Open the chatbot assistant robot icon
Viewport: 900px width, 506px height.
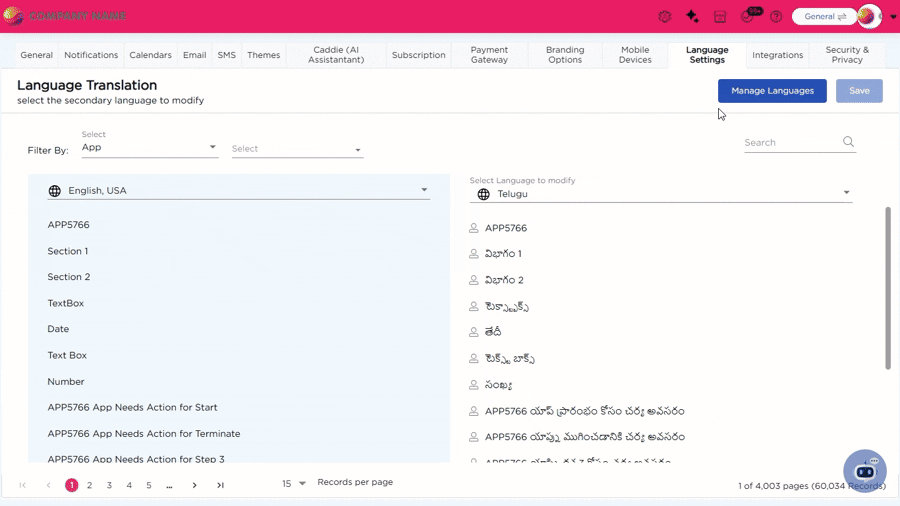864,471
